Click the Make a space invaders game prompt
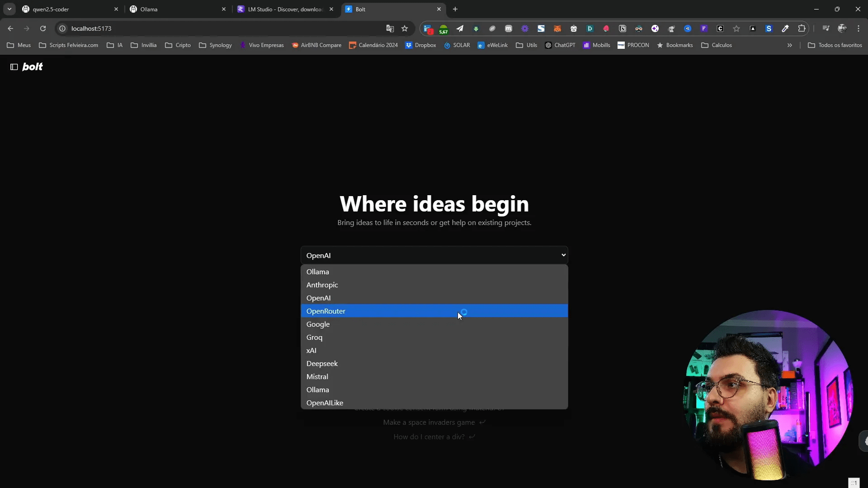 (434, 422)
